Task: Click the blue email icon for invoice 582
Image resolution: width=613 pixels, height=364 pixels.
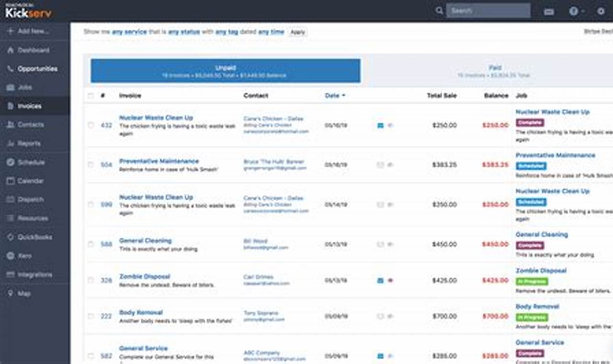Action: pos(380,356)
